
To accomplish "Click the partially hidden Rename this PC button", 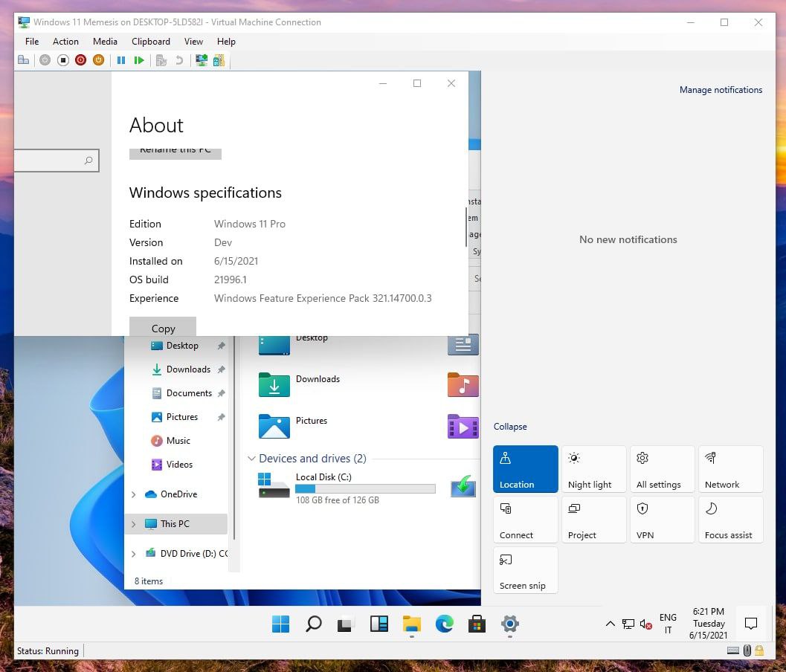I will coord(175,153).
